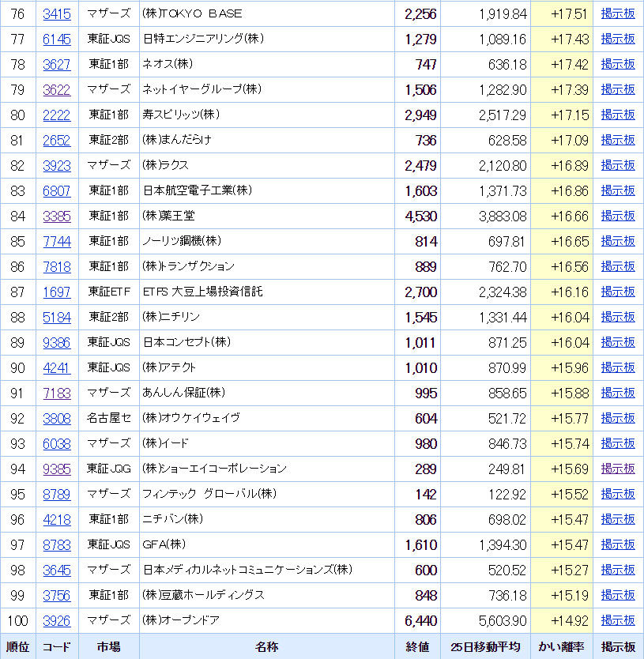
Task: Open stock code 4218 link
Action: click(x=57, y=519)
